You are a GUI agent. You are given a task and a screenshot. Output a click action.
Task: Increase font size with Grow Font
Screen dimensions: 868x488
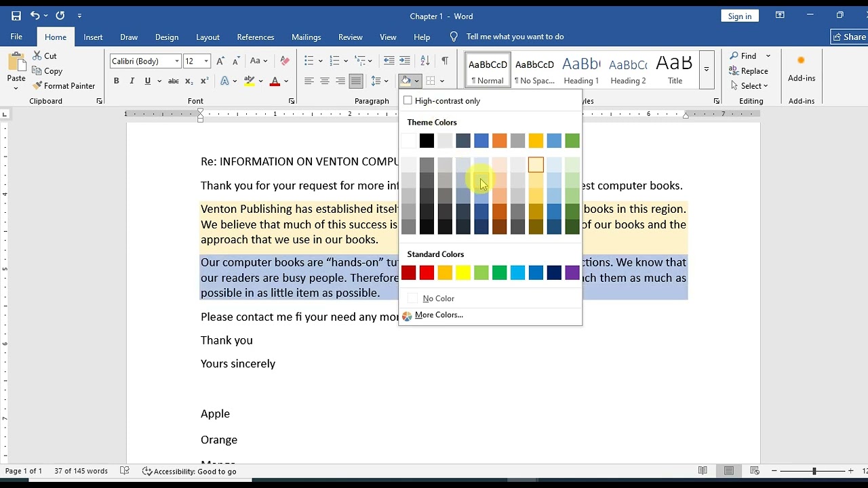(x=220, y=61)
